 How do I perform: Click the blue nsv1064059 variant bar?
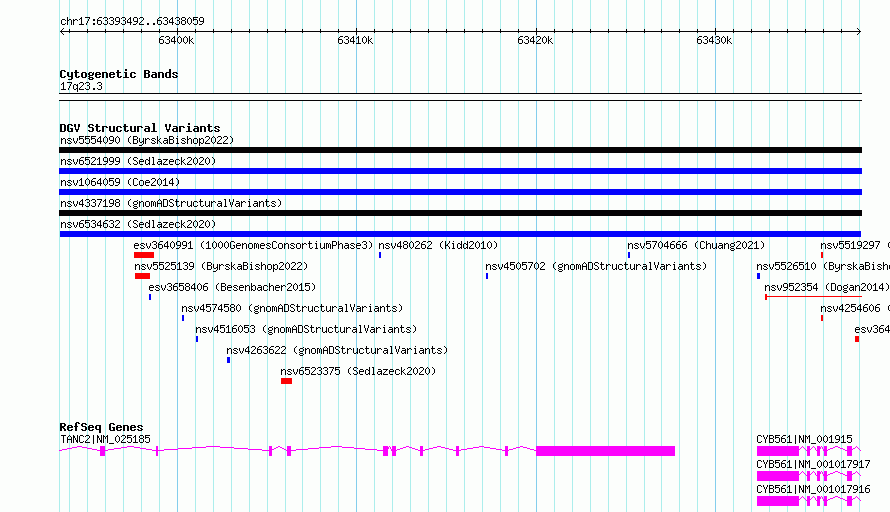460,192
